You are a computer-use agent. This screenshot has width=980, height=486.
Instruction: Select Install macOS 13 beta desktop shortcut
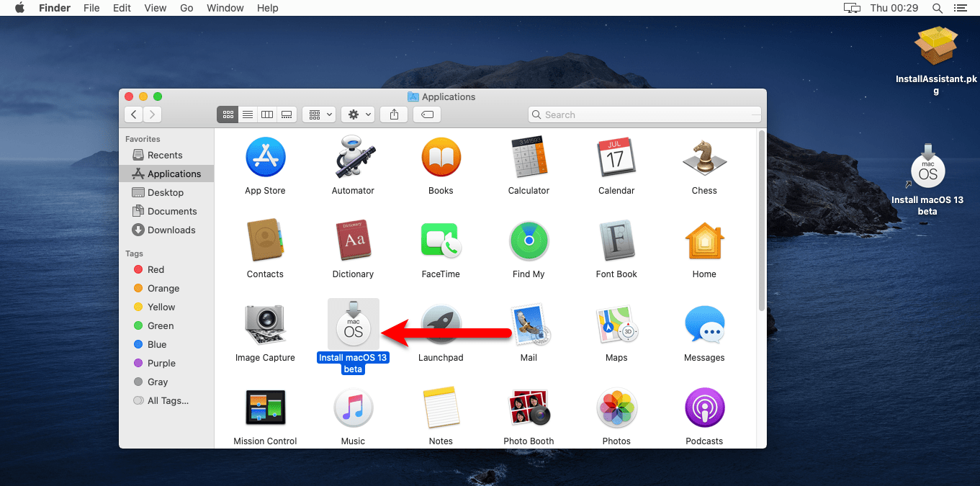coord(928,167)
